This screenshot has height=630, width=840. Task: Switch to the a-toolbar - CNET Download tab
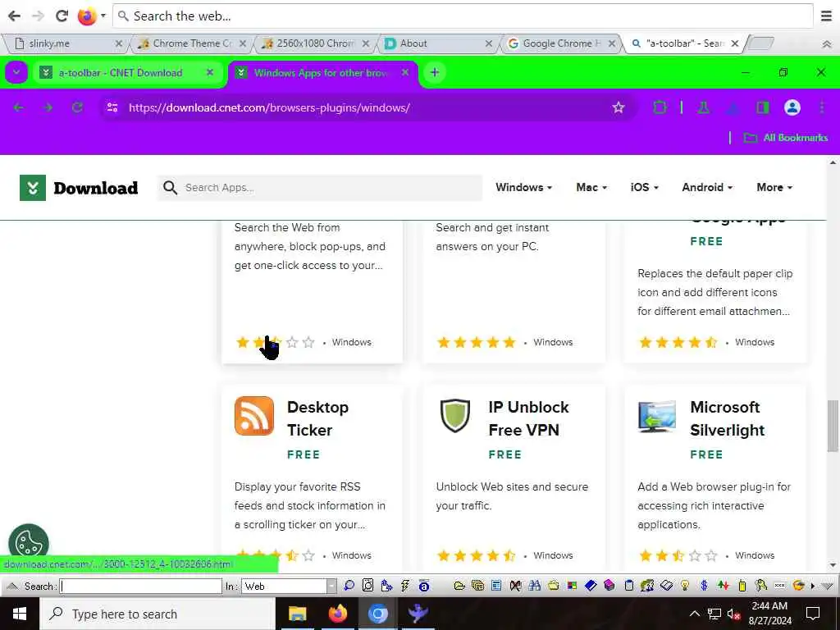pos(127,72)
